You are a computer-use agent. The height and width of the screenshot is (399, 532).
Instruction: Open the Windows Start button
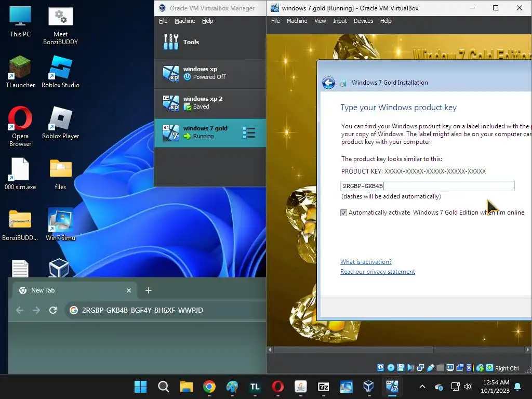[x=140, y=387]
